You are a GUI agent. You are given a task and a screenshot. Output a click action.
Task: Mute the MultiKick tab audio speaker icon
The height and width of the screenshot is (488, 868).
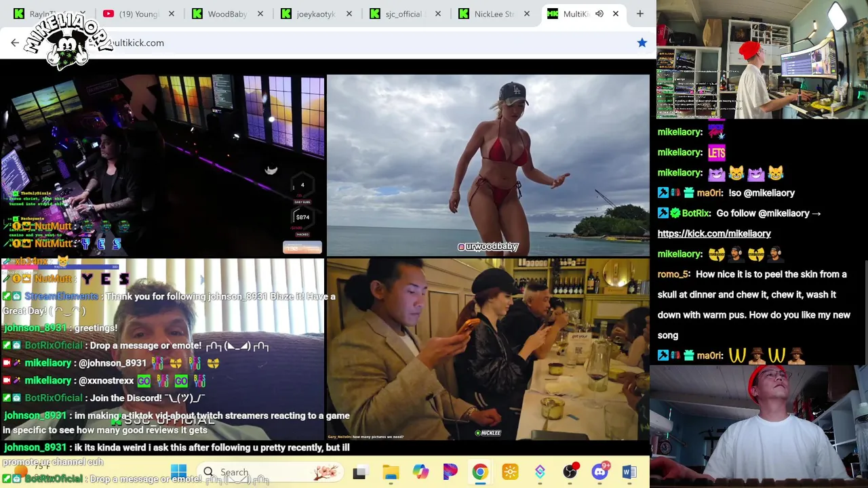tap(599, 14)
